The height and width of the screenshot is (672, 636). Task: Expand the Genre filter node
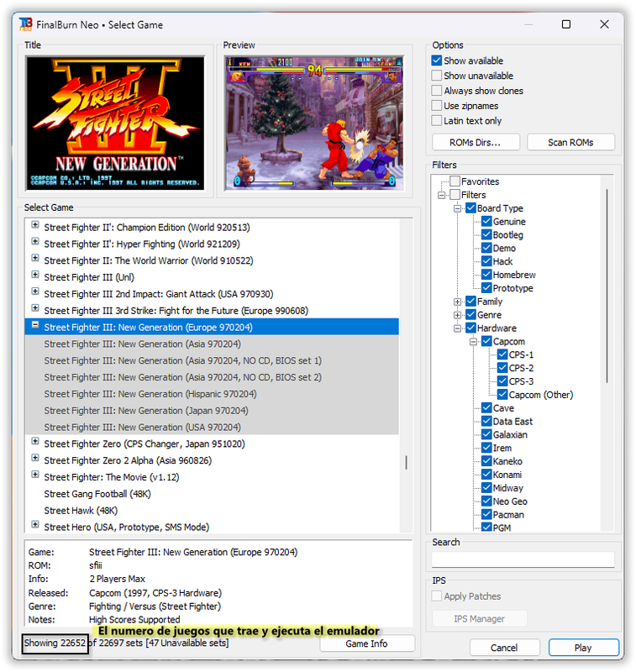457,315
